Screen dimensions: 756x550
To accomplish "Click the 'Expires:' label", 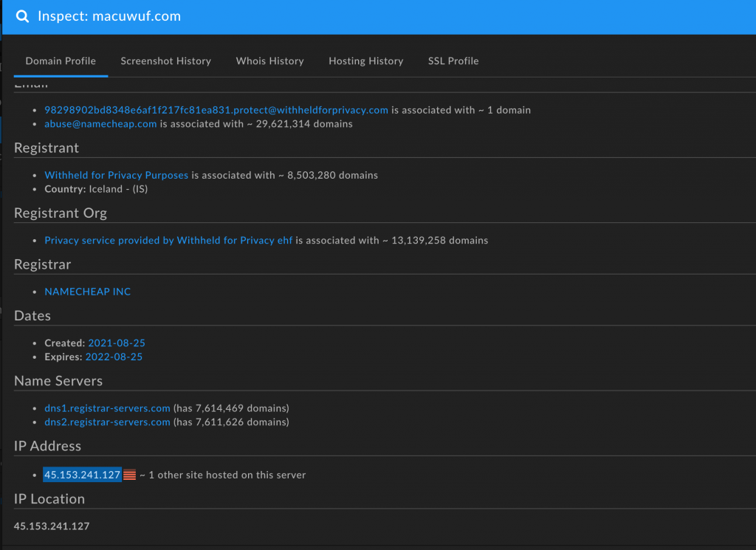I will [63, 357].
